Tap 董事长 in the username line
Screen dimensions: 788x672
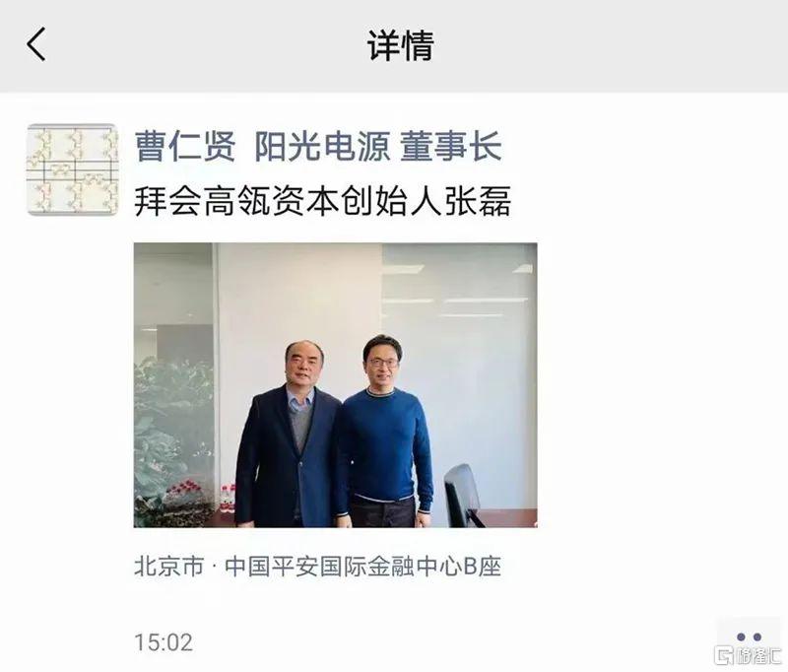pos(451,146)
